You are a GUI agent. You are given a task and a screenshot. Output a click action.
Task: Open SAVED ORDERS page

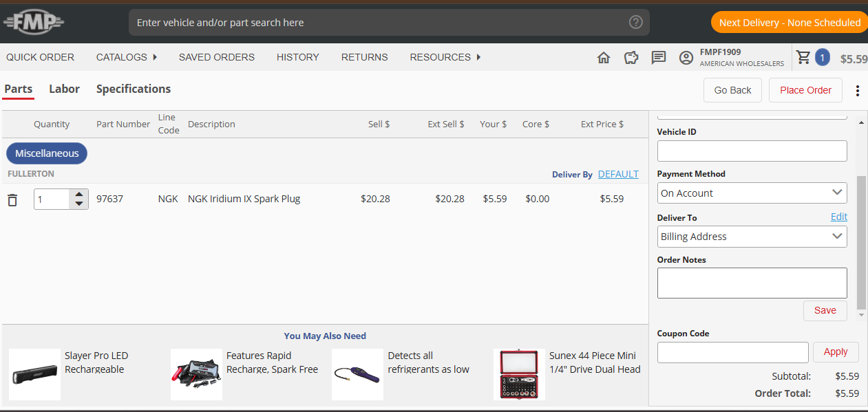217,57
